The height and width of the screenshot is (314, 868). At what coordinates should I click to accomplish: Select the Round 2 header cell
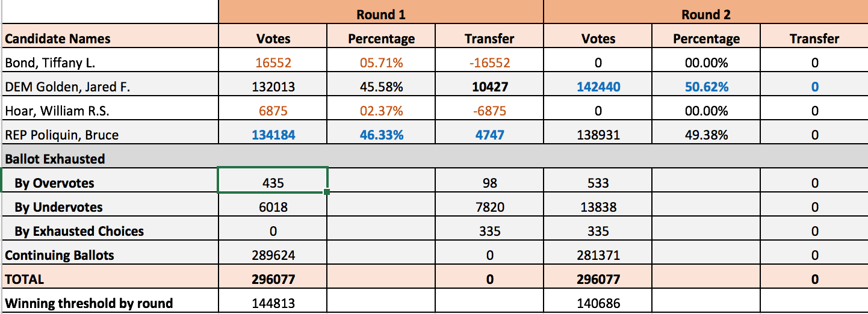pos(705,13)
